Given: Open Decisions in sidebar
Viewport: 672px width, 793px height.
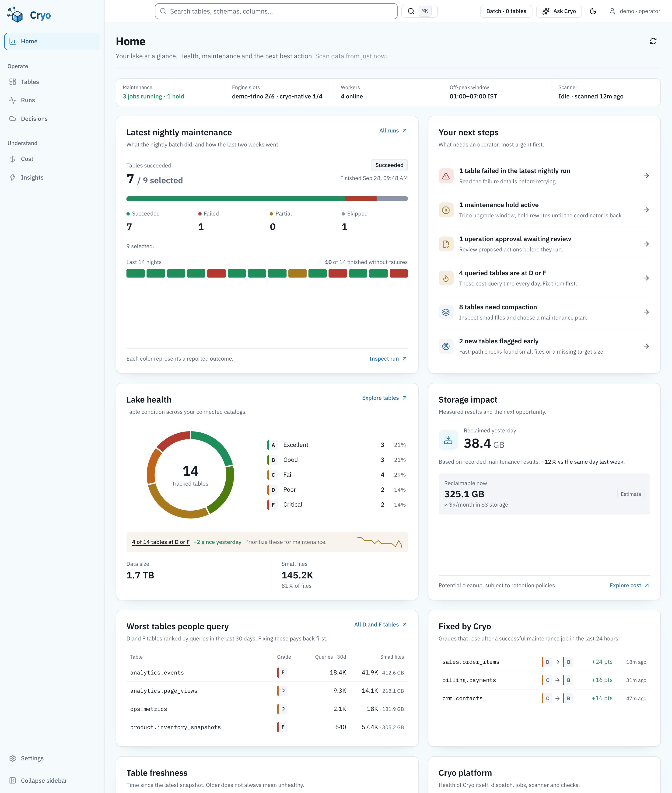Looking at the screenshot, I should pos(52,119).
